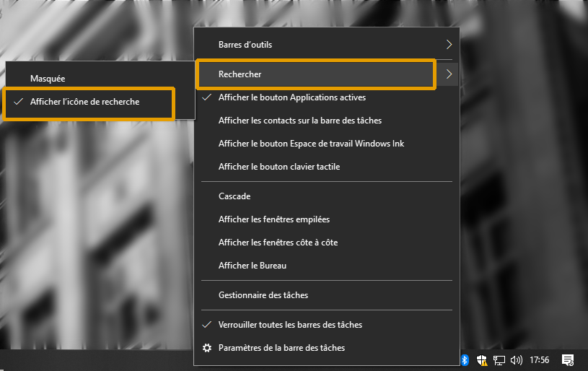
Task: Expand the Barres d'outils submenu arrow
Action: 449,45
